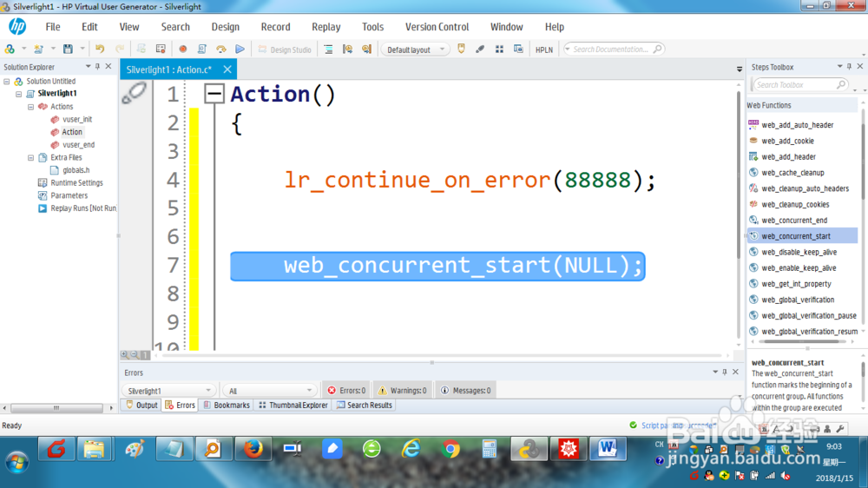
Task: Open the File menu
Action: [53, 27]
